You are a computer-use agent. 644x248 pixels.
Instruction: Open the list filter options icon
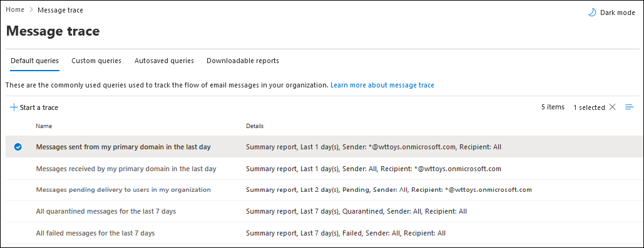629,107
